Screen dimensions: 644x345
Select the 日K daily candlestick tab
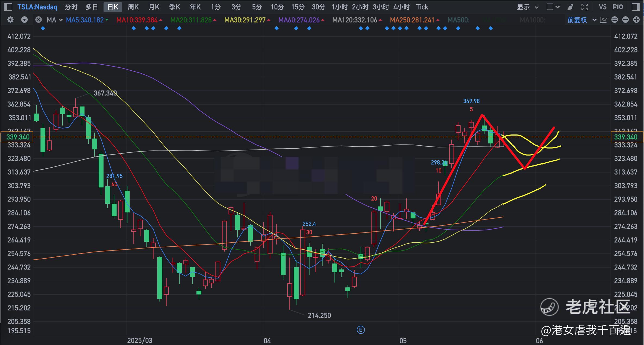[113, 7]
